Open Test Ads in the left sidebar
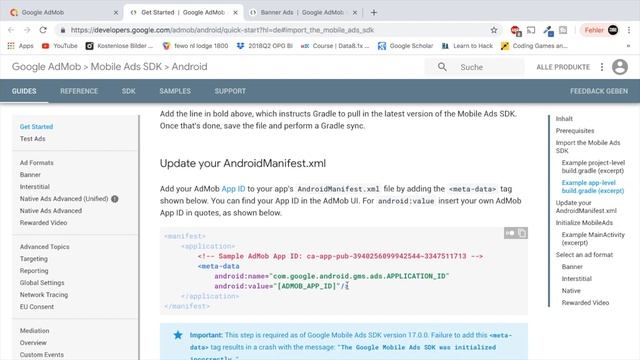The width and height of the screenshot is (640, 360). point(33,139)
